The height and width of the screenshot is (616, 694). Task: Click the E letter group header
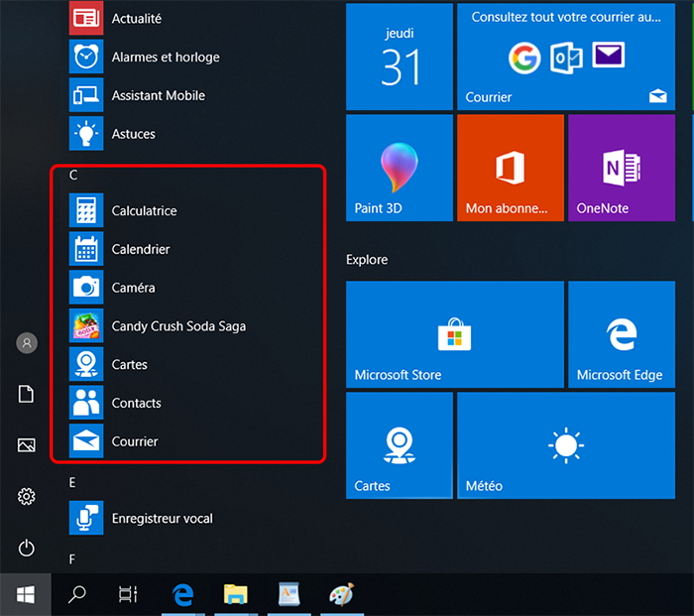coord(72,482)
